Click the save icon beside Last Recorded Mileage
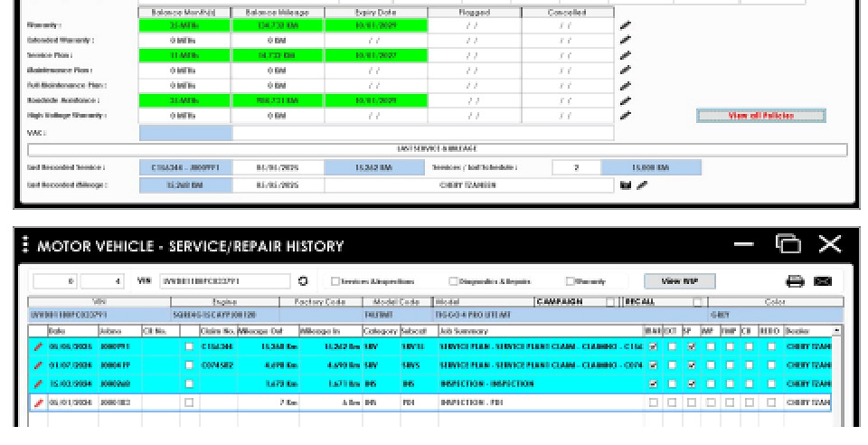 pyautogui.click(x=626, y=185)
